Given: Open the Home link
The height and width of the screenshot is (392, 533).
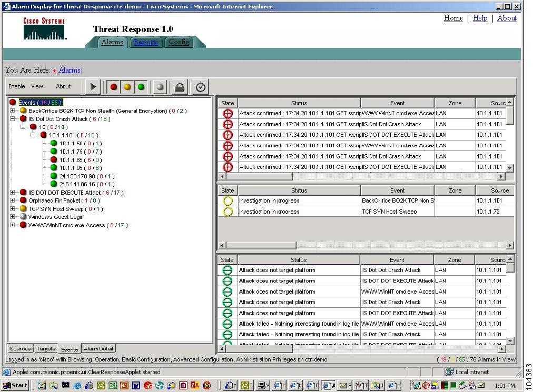Looking at the screenshot, I should tap(453, 18).
